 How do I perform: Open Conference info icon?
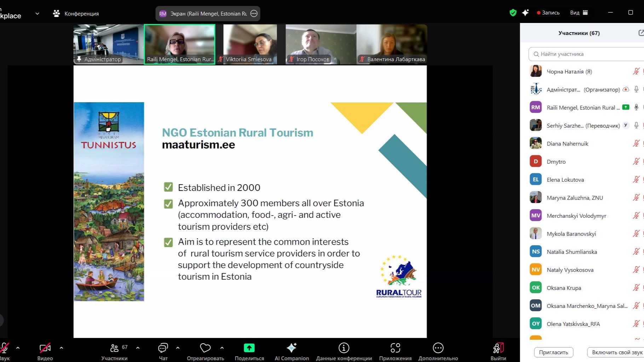pyautogui.click(x=344, y=348)
